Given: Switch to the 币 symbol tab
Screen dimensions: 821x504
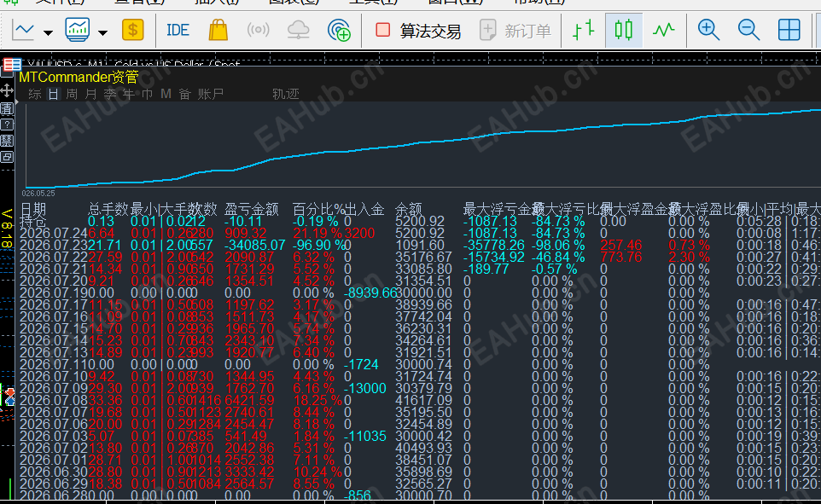Looking at the screenshot, I should tap(147, 94).
